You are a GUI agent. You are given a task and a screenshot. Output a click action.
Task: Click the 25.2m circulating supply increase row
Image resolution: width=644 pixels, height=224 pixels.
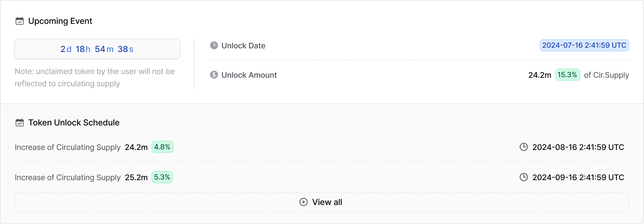[x=322, y=177]
